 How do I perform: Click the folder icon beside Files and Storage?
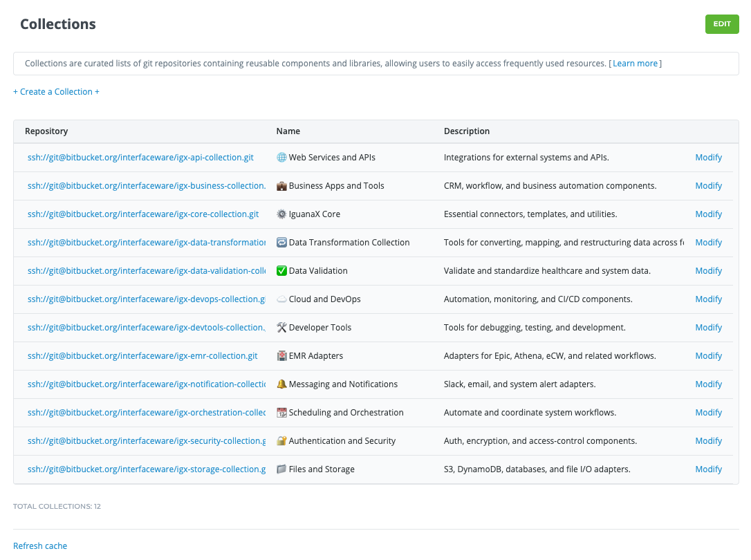click(281, 469)
